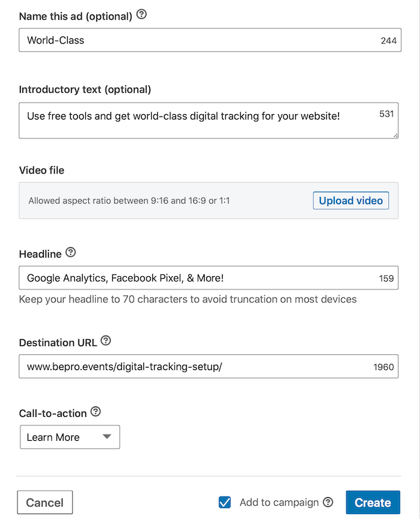Focus the Destination URL input field
420x531 pixels.
point(209,366)
